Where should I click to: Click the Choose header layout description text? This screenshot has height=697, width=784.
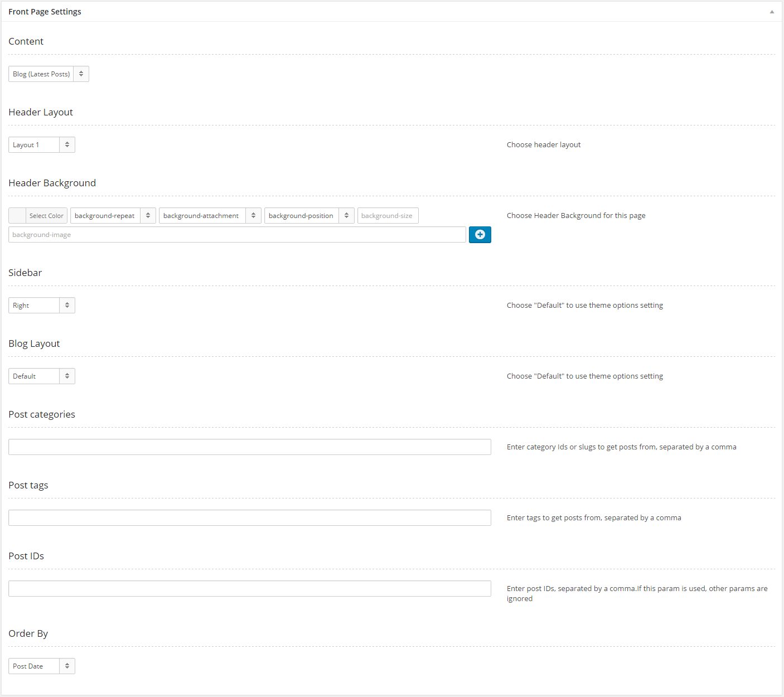pos(543,145)
